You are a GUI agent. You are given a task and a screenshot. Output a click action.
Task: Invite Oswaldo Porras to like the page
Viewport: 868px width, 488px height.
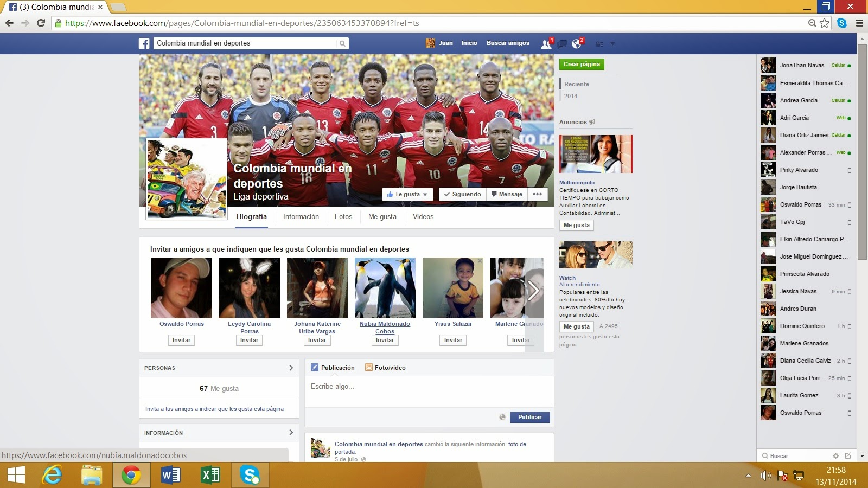coord(181,340)
